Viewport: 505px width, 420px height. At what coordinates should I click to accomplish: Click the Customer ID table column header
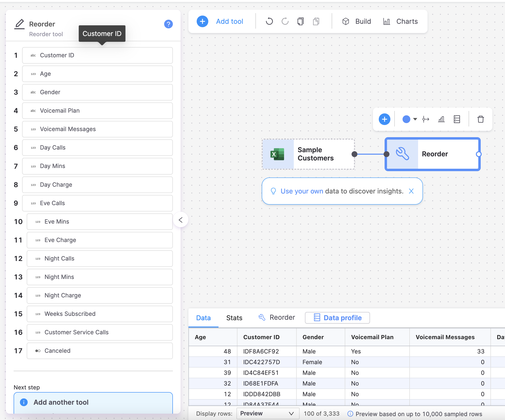pos(267,337)
